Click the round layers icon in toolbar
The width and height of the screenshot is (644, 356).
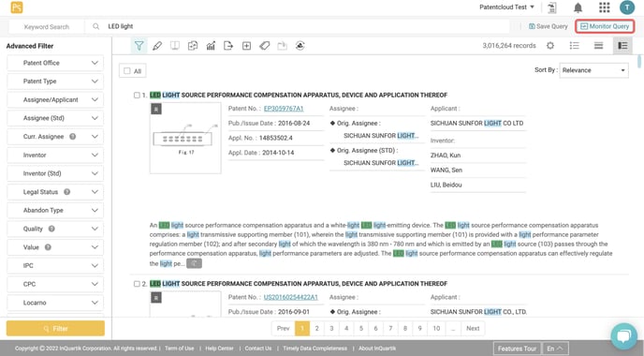[300, 46]
